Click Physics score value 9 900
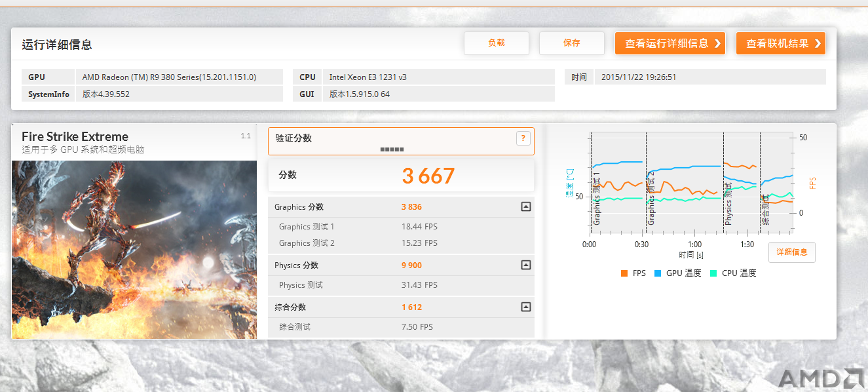Screen dimensions: 868x392 (x=411, y=265)
